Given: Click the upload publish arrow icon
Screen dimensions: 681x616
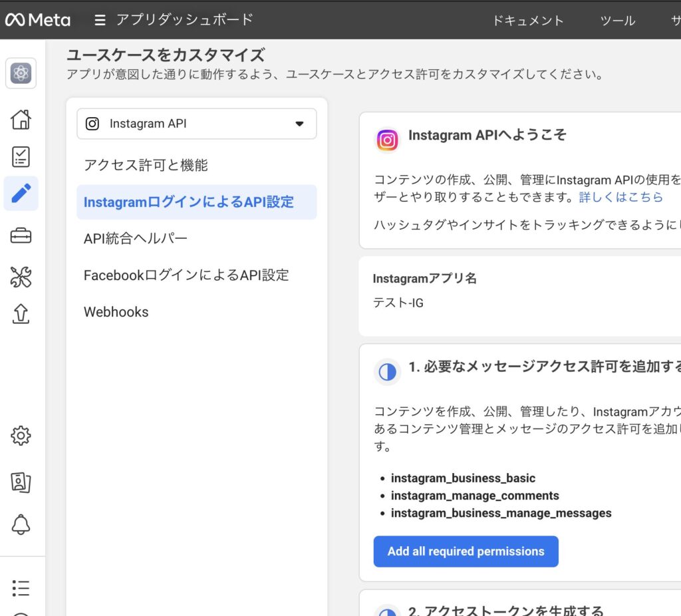Looking at the screenshot, I should [x=21, y=313].
